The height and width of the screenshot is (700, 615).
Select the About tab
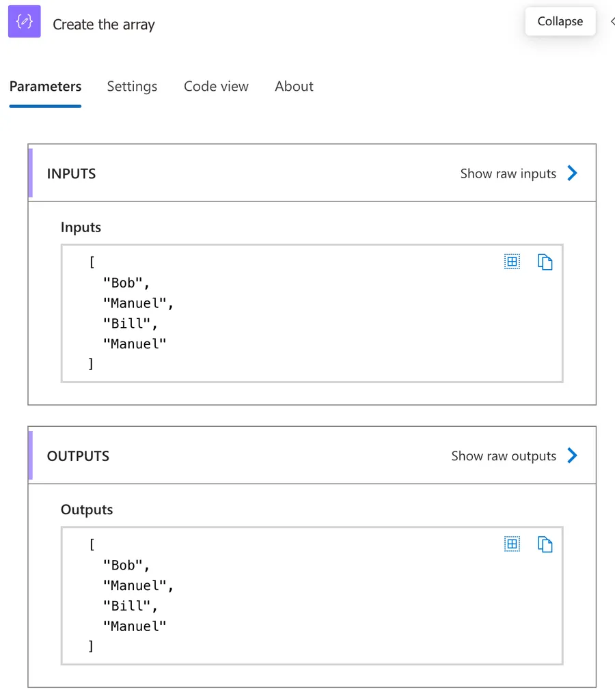[x=294, y=87]
